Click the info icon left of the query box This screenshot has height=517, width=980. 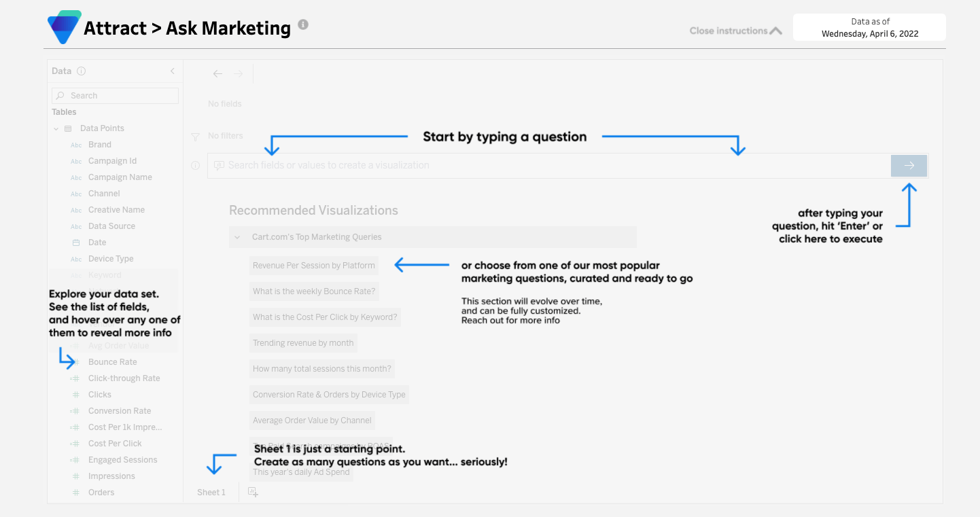tap(195, 165)
